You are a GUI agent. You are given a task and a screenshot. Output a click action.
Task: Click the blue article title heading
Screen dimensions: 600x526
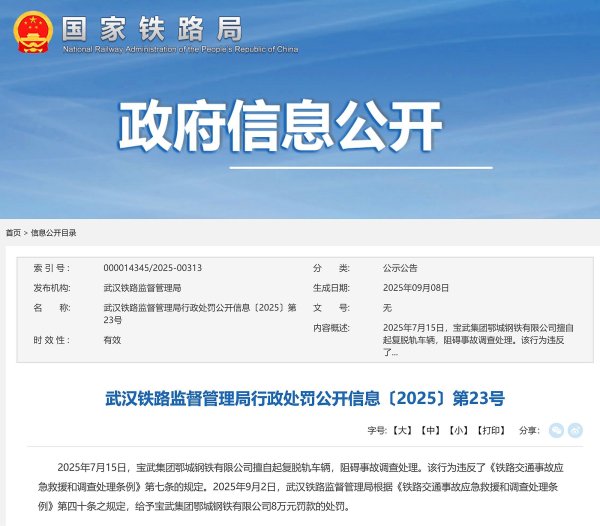click(x=305, y=398)
